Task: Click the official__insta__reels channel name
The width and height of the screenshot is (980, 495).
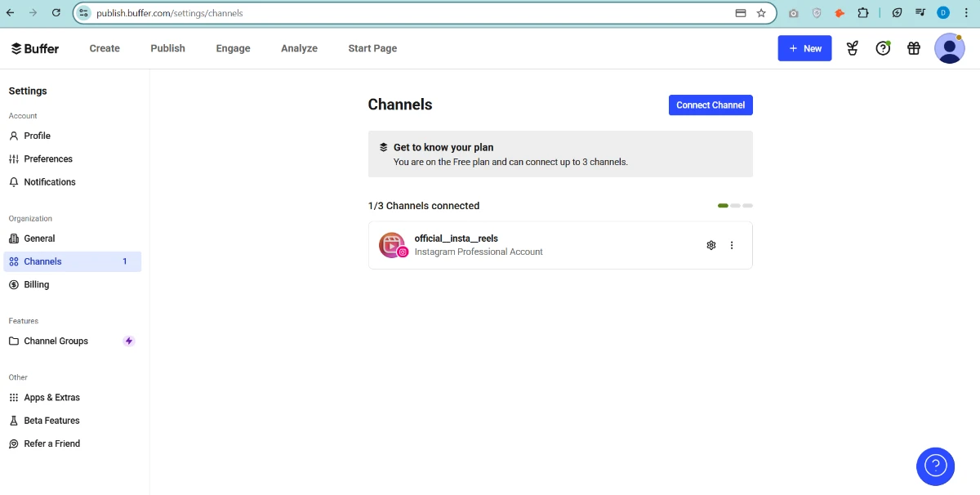Action: (x=456, y=239)
